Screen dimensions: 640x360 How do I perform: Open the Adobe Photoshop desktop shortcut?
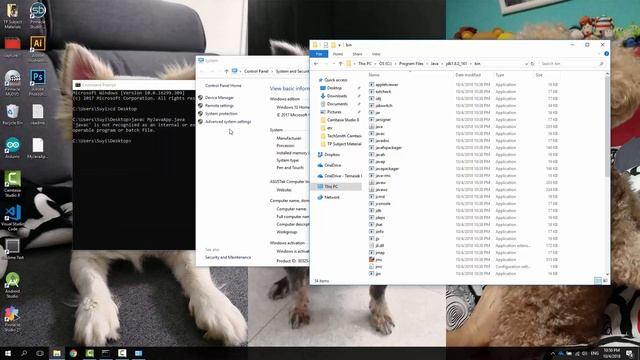(x=38, y=82)
